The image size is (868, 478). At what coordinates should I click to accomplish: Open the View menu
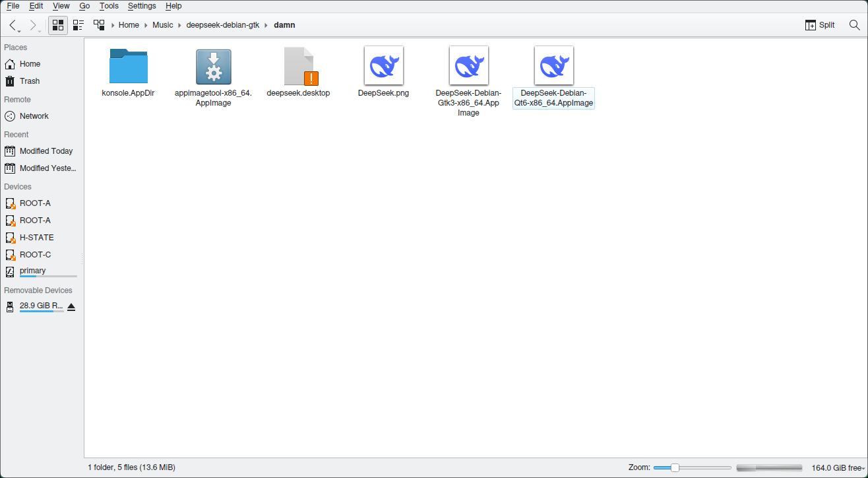pyautogui.click(x=61, y=6)
